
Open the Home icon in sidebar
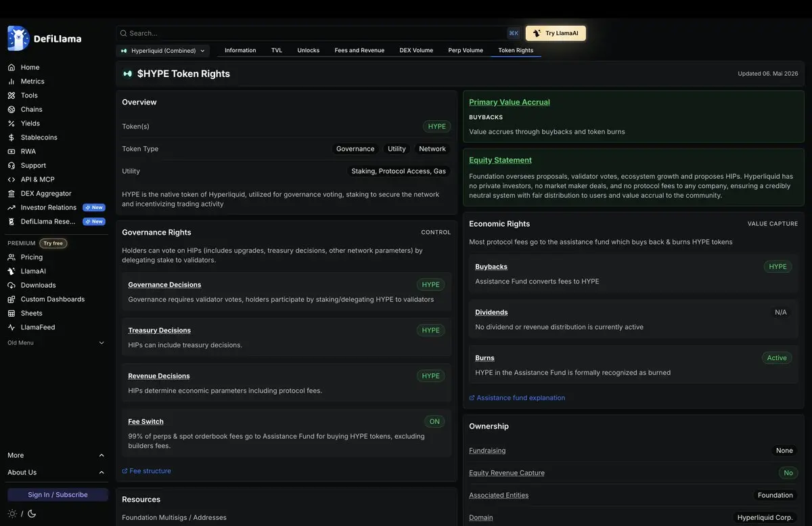[x=12, y=67]
